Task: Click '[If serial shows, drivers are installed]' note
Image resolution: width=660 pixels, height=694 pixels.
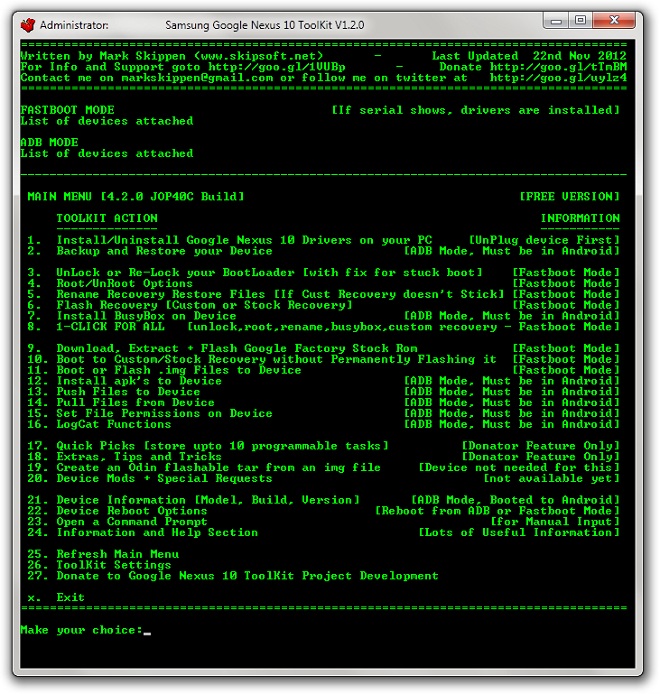Action: pos(475,110)
